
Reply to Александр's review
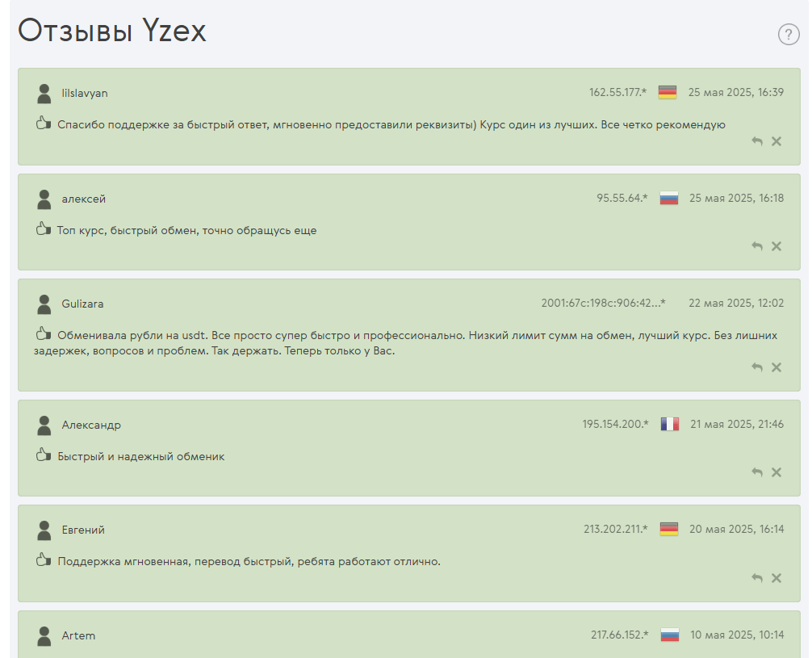tap(757, 472)
